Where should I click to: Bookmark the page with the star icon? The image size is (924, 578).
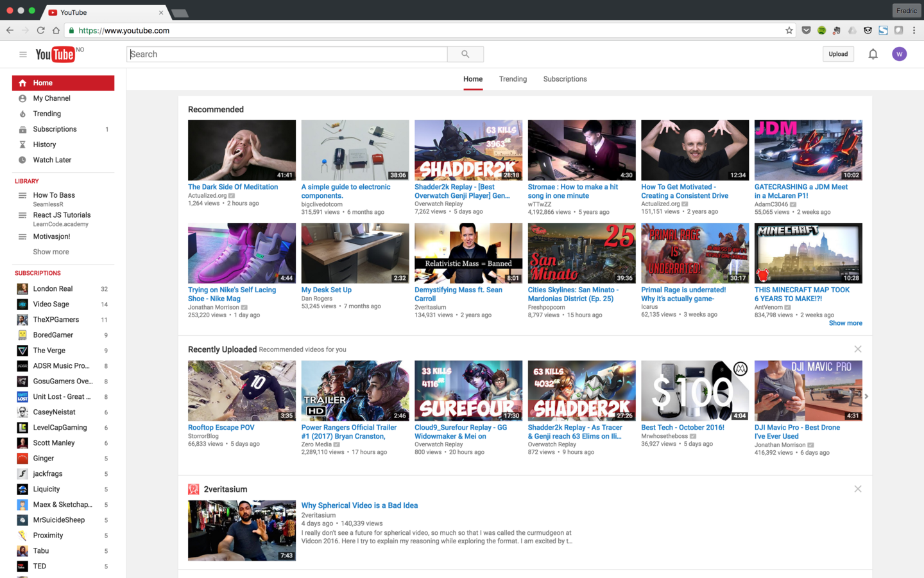click(x=789, y=30)
